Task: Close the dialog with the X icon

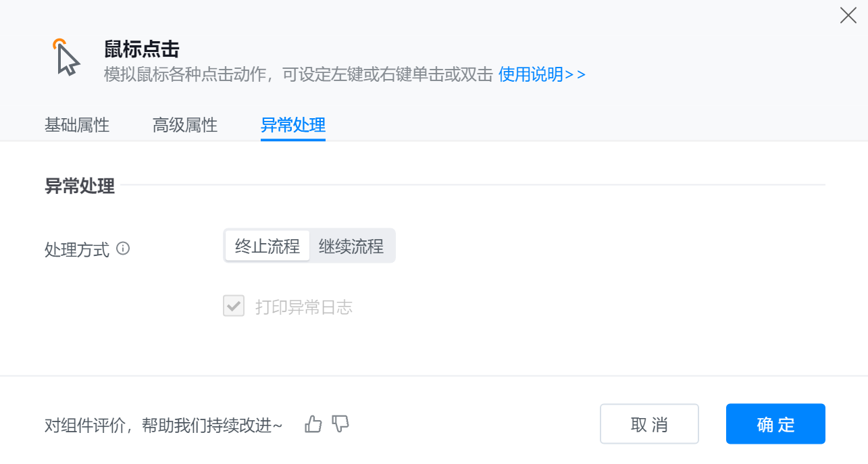Action: tap(848, 16)
